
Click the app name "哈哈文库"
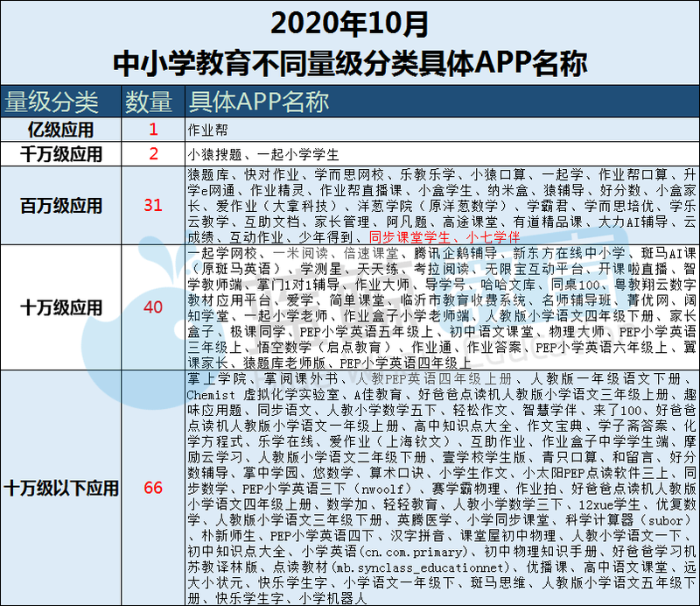pyautogui.click(x=508, y=285)
